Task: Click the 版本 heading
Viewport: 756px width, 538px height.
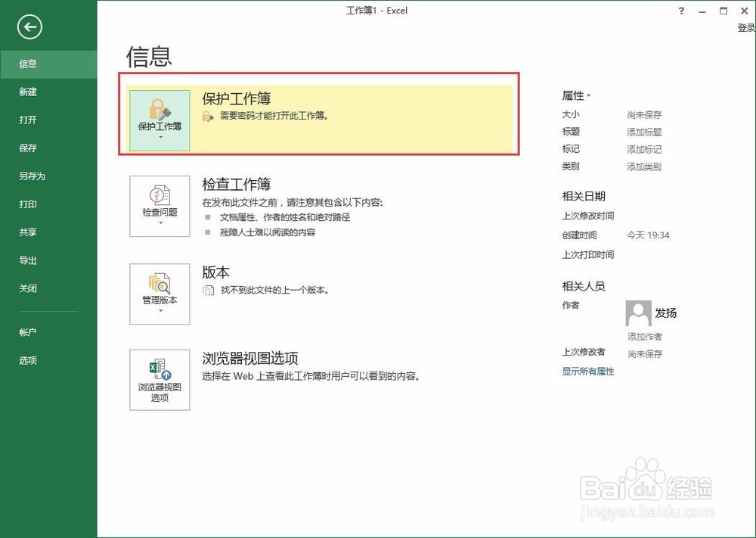Action: click(x=215, y=272)
